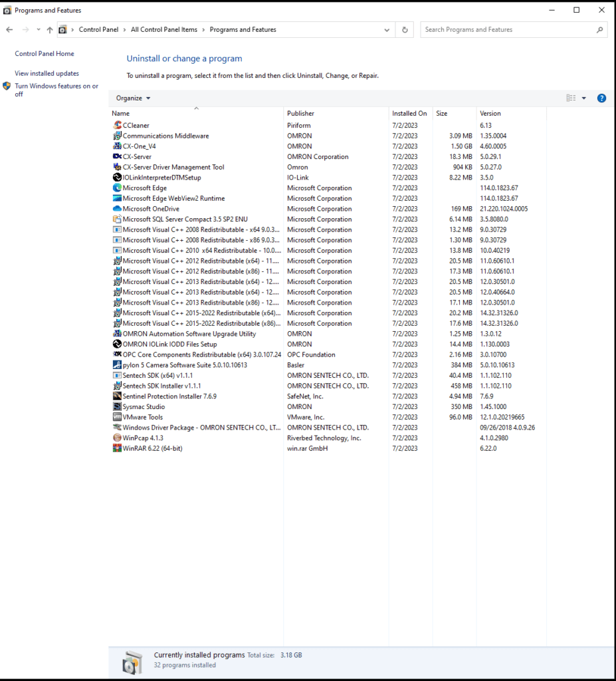Click the SQL Server Compact 3.5 icon
Screen dimensions: 616x681
(x=117, y=219)
